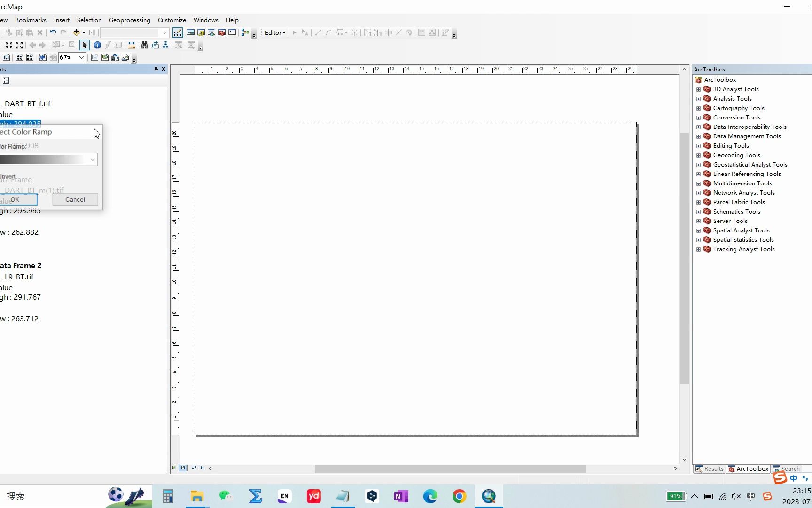
Task: Open the Find binoculars tool
Action: 144,45
